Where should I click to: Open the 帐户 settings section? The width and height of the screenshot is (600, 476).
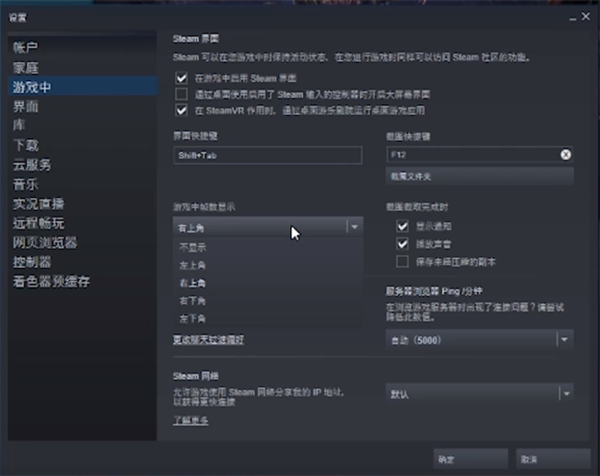tap(26, 48)
